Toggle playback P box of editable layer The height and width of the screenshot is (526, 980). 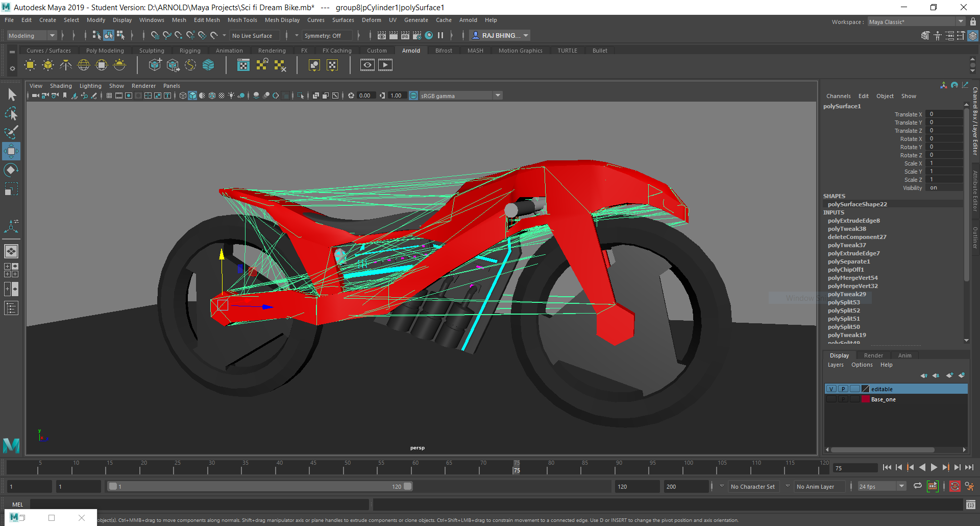pyautogui.click(x=843, y=389)
